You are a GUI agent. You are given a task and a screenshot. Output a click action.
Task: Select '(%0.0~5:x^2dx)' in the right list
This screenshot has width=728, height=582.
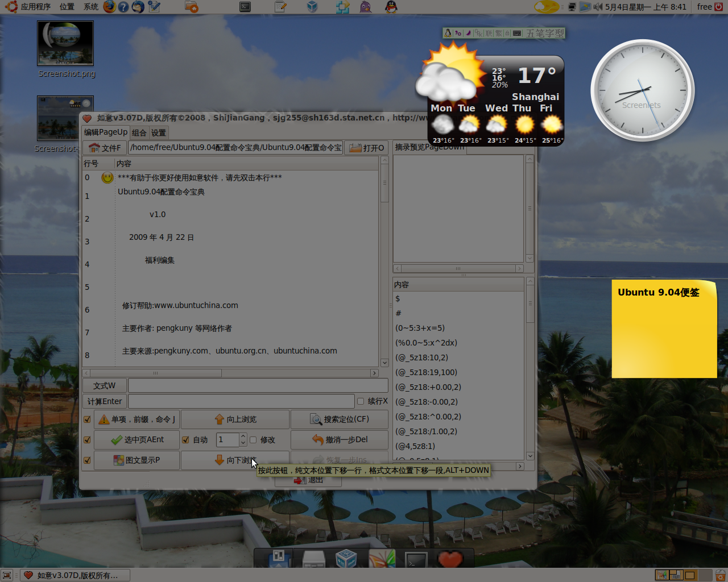(458, 343)
